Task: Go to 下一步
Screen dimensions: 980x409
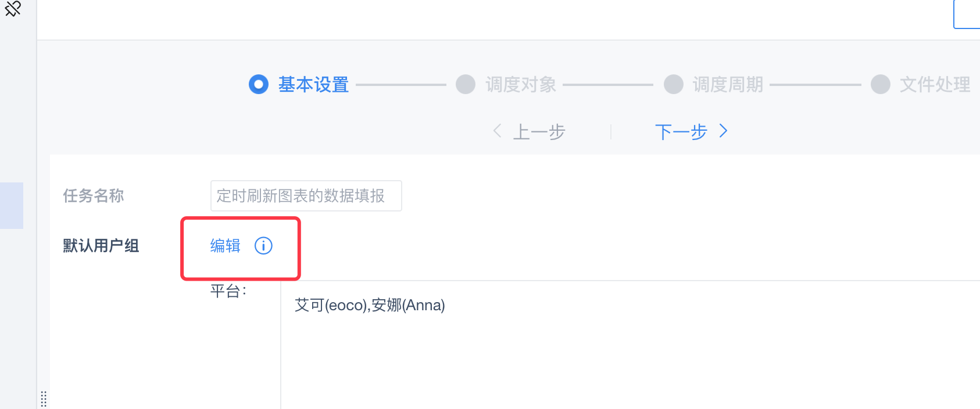Action: click(681, 132)
